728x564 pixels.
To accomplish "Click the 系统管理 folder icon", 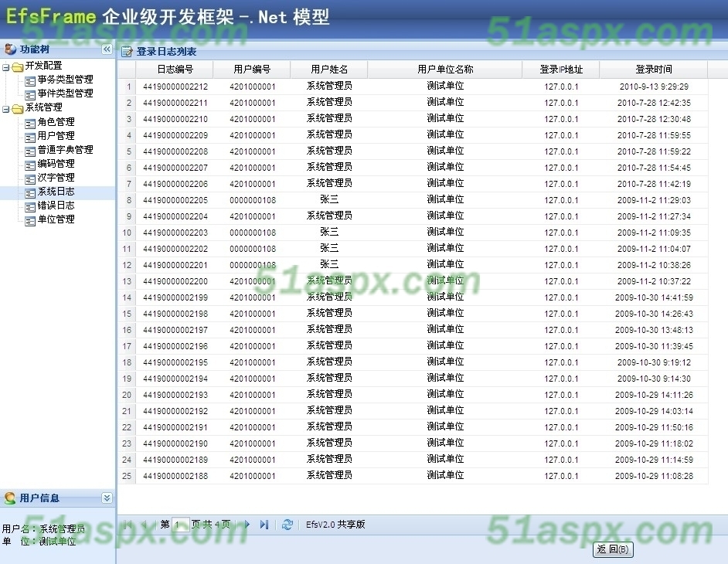I will coord(18,109).
